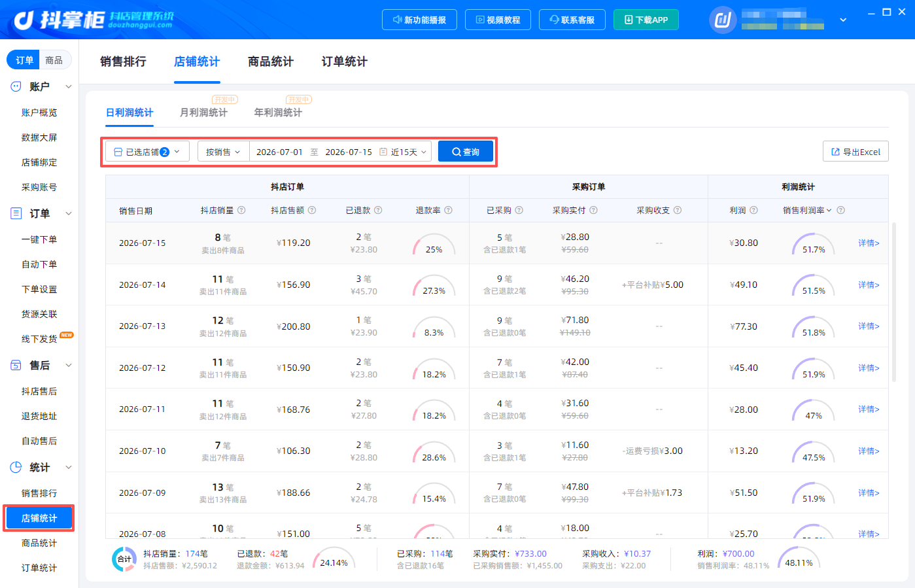Open 货源关联 in sidebar

(x=39, y=314)
